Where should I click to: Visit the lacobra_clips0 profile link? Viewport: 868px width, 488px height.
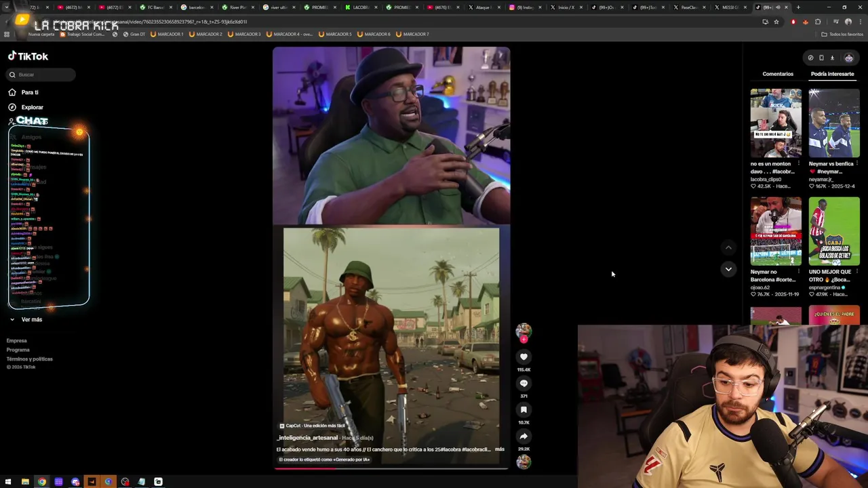pos(765,180)
